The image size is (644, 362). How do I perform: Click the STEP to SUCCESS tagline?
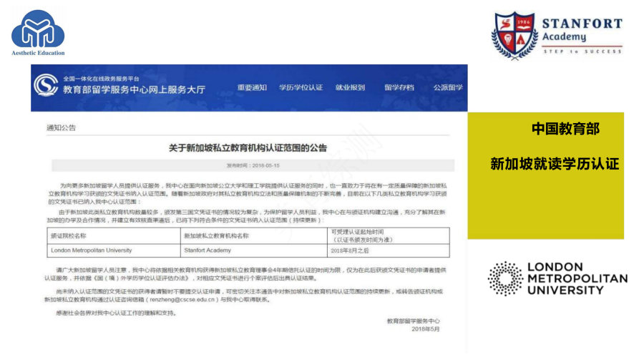(582, 52)
